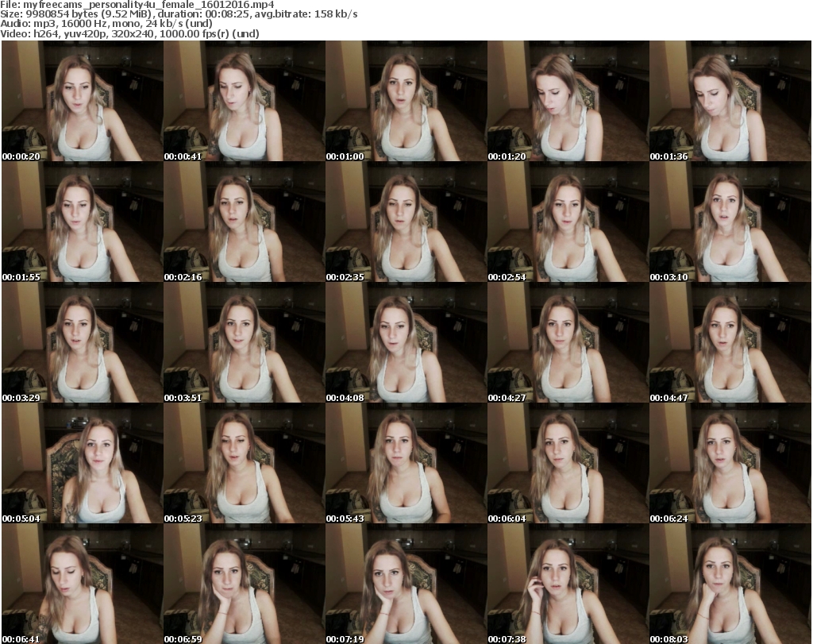This screenshot has height=644, width=813.
Task: Click the thumbnail timestamped 00:06:41
Action: point(83,584)
